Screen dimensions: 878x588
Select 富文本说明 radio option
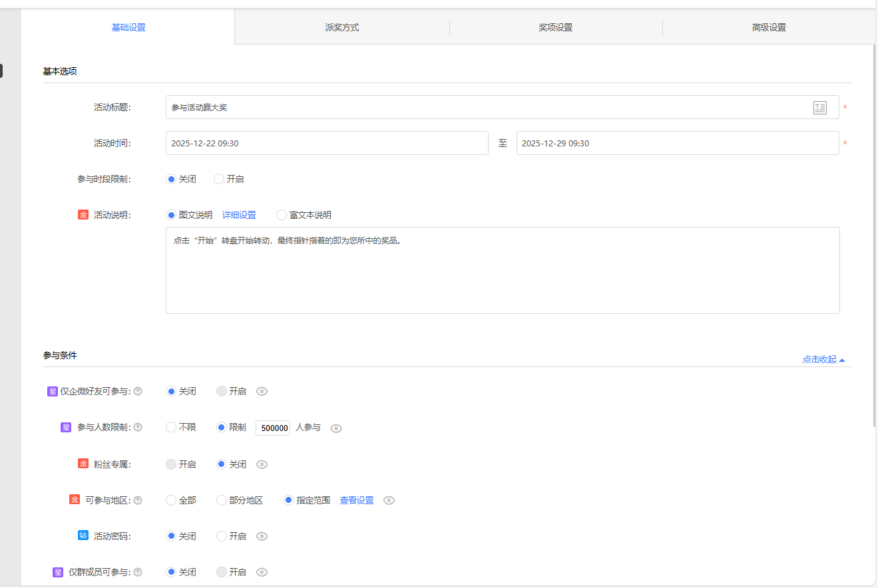tap(282, 215)
